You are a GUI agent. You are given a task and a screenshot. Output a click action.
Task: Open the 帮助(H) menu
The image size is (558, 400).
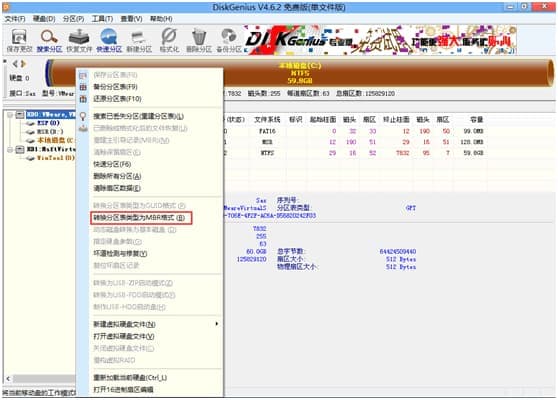pyautogui.click(x=161, y=19)
